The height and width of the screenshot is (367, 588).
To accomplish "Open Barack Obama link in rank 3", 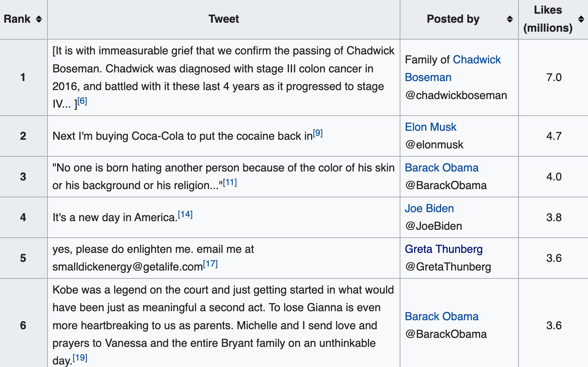I will [x=441, y=167].
